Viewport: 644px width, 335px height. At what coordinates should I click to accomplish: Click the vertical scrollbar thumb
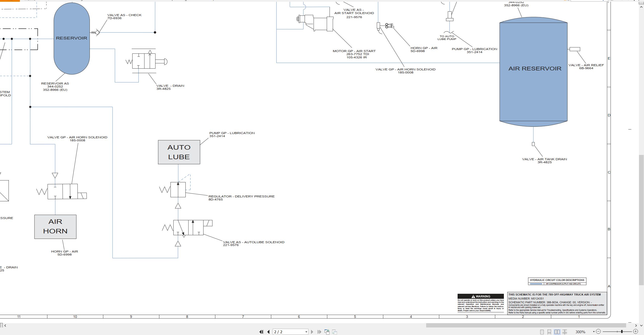pyautogui.click(x=641, y=220)
